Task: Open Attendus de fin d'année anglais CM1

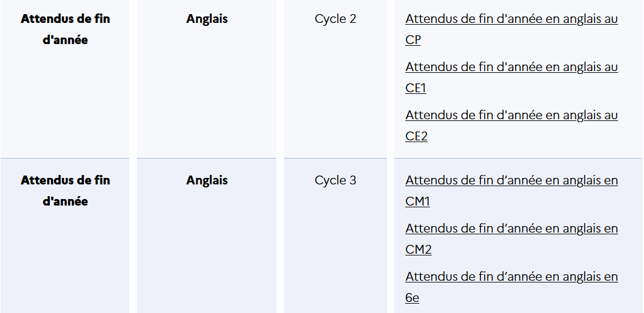Action: (511, 180)
